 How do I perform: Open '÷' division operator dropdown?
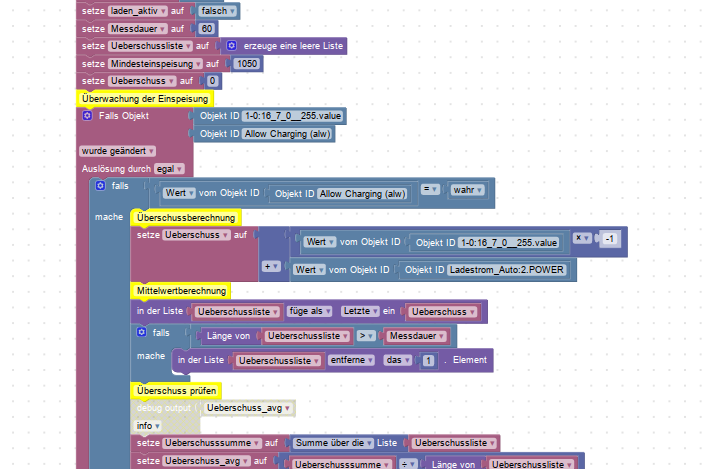click(x=408, y=464)
